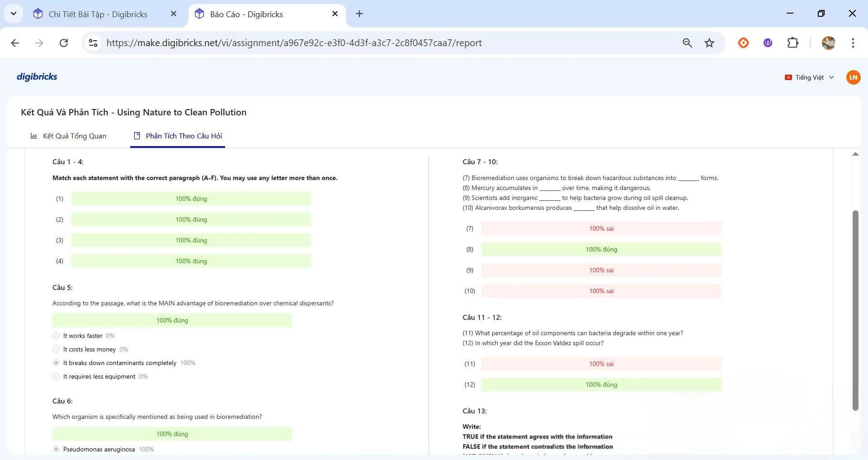Open a new browser tab
This screenshot has height=460, width=868.
point(359,14)
